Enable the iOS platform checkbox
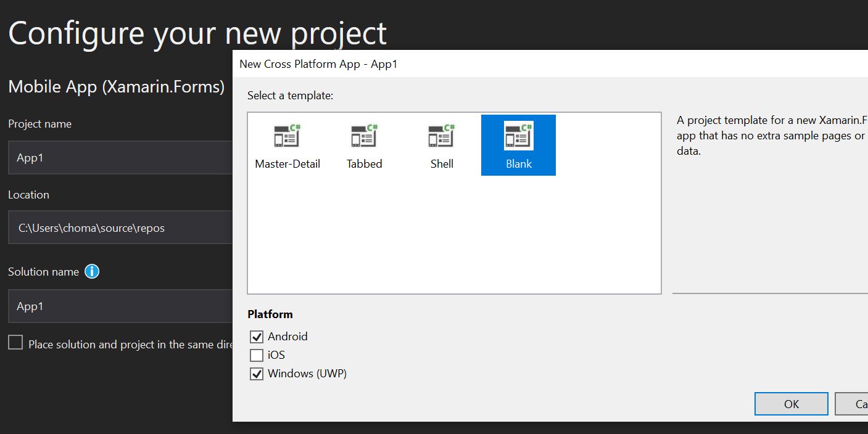This screenshot has height=434, width=868. coord(257,355)
